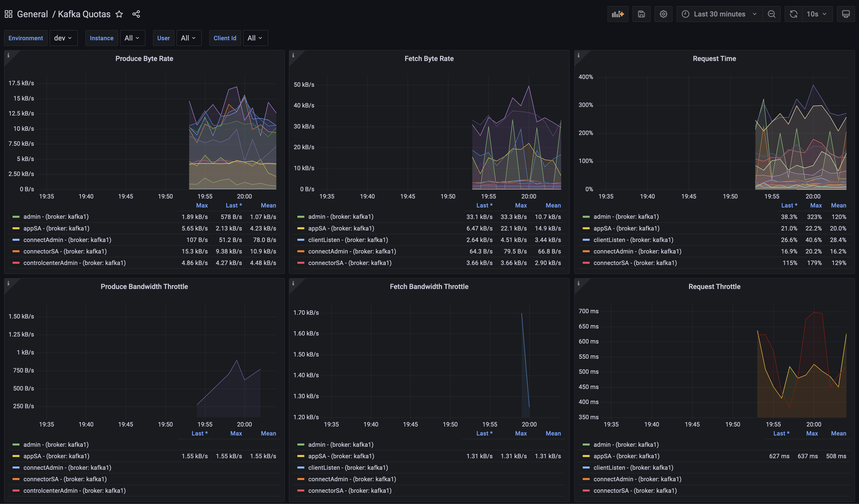
Task: Star the Kafka Quotas dashboard
Action: pyautogui.click(x=119, y=14)
